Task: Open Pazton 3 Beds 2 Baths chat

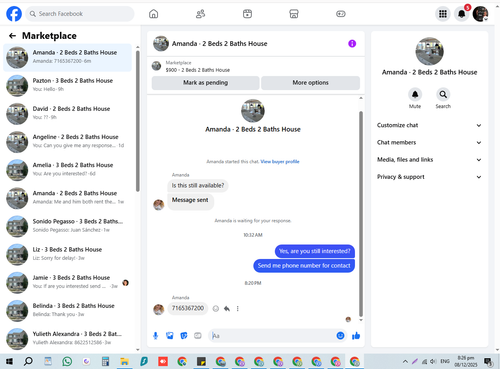Action: [68, 85]
